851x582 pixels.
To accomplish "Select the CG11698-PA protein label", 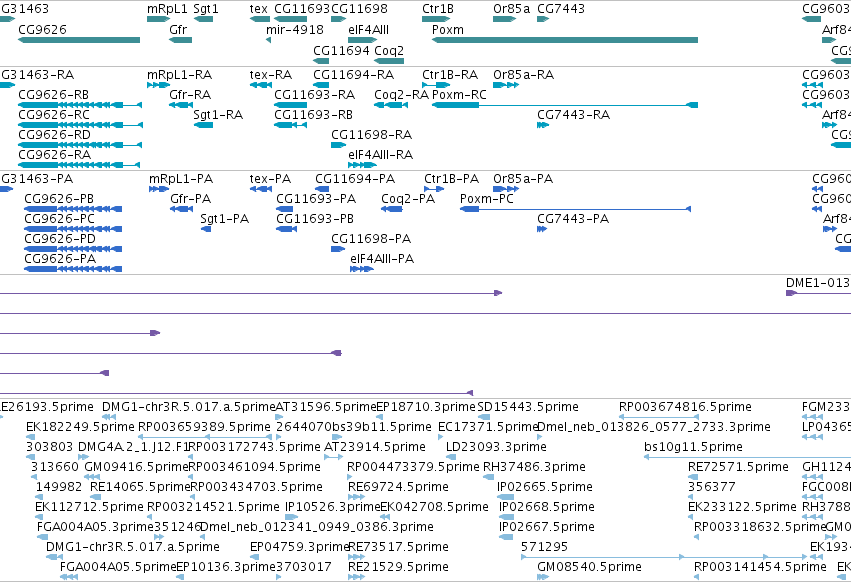I will pyautogui.click(x=371, y=239).
